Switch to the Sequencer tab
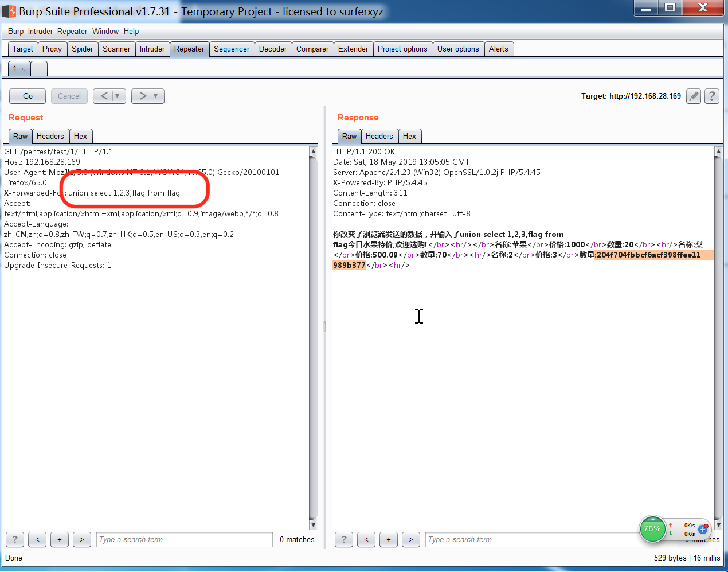 [232, 49]
